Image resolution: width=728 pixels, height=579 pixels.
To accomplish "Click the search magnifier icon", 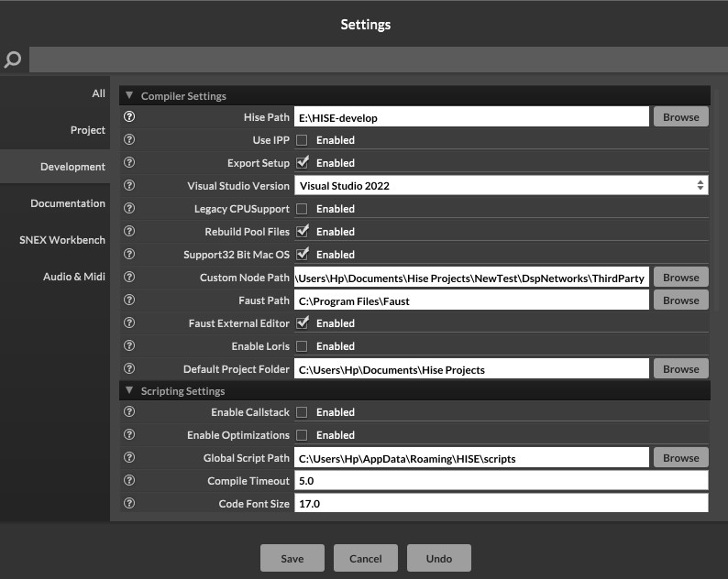I will [13, 60].
